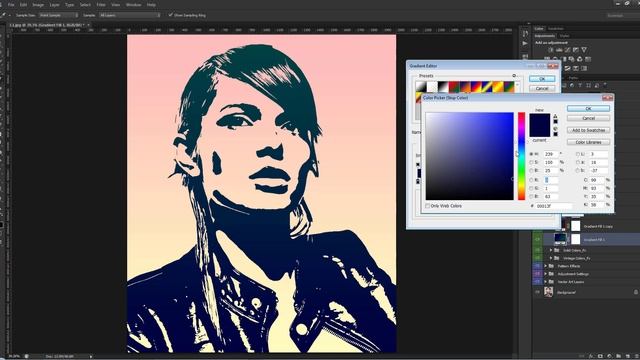Image resolution: width=640 pixels, height=360 pixels.
Task: Add a Color Lookup adjustment
Action: 588,59
